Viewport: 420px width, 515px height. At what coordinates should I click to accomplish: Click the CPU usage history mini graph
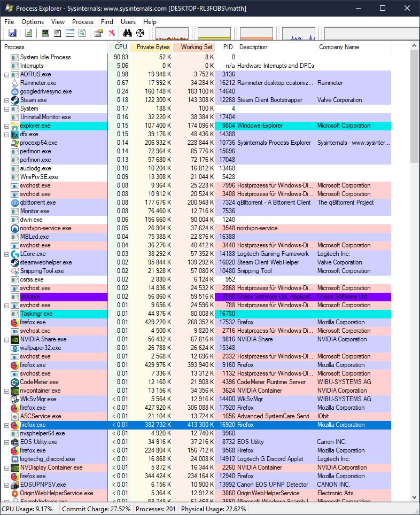172,34
